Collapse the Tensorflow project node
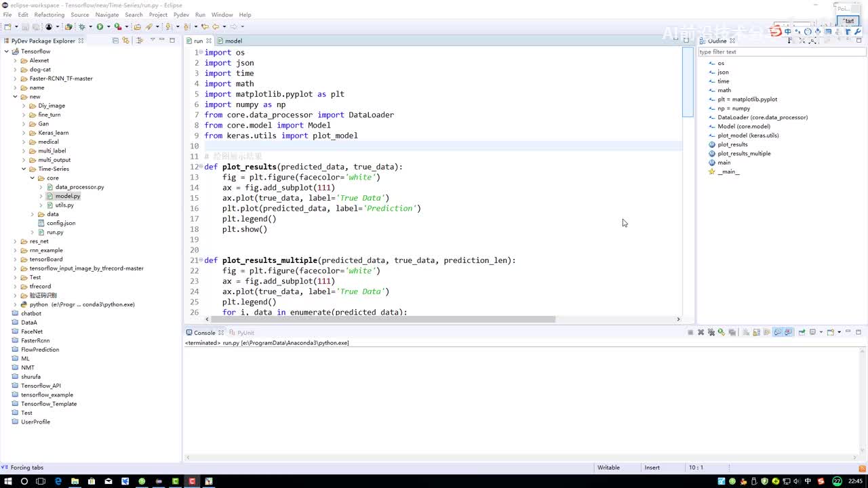Screen dimensions: 868x488 pyautogui.click(x=7, y=52)
